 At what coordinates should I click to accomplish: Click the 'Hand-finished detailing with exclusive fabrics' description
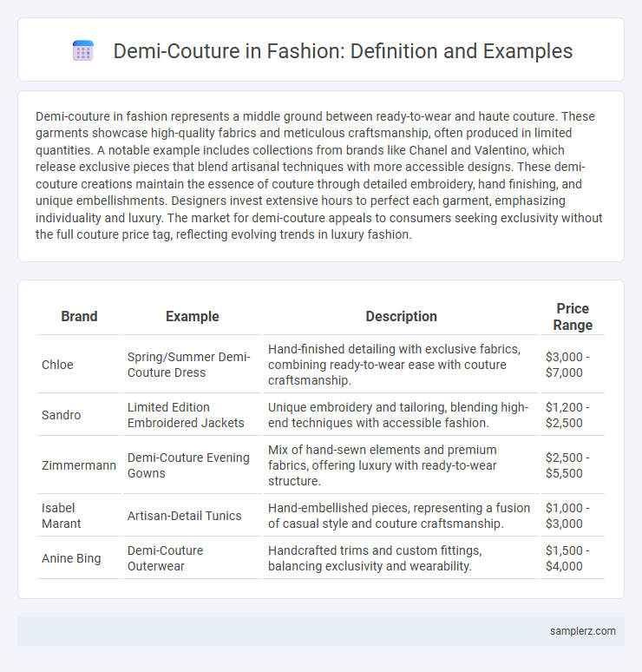pyautogui.click(x=402, y=365)
